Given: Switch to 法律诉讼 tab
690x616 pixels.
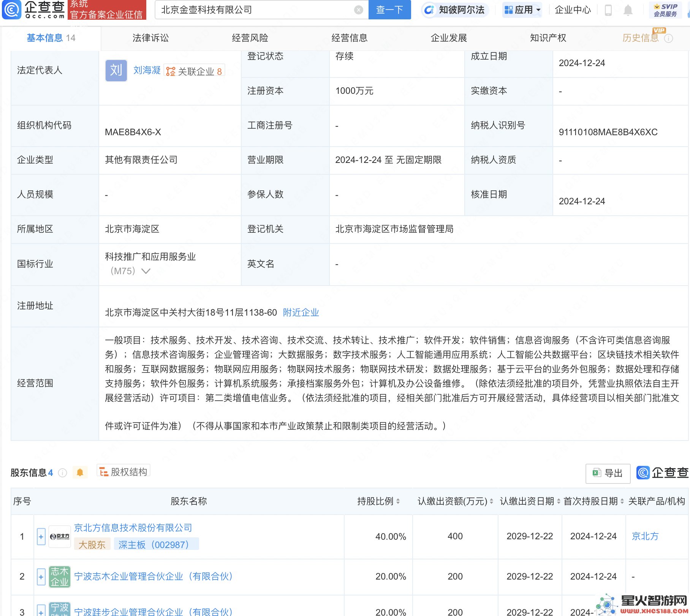Looking at the screenshot, I should (x=150, y=38).
